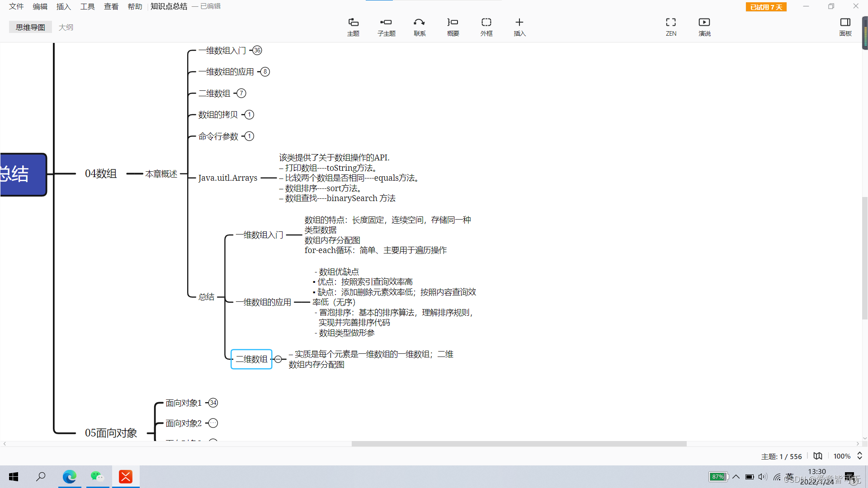Click the vertical scrollbar thumb
Image resolution: width=868 pixels, height=488 pixels.
[865, 258]
